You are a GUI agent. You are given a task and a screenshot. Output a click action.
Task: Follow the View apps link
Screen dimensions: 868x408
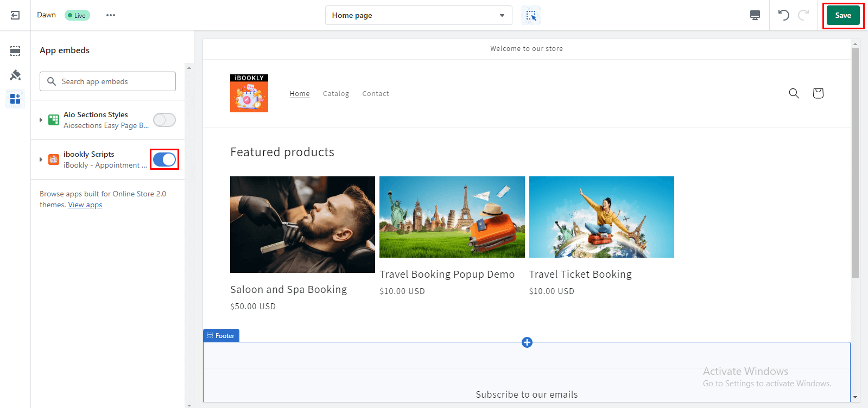(x=85, y=205)
